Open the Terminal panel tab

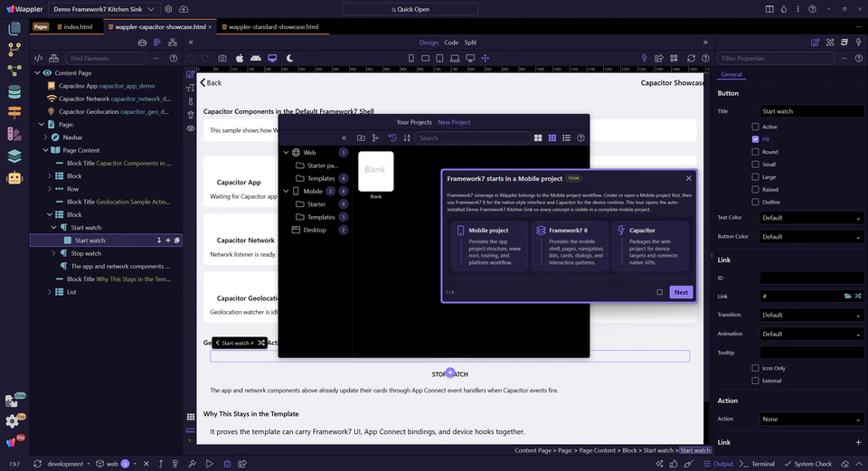tap(758, 464)
